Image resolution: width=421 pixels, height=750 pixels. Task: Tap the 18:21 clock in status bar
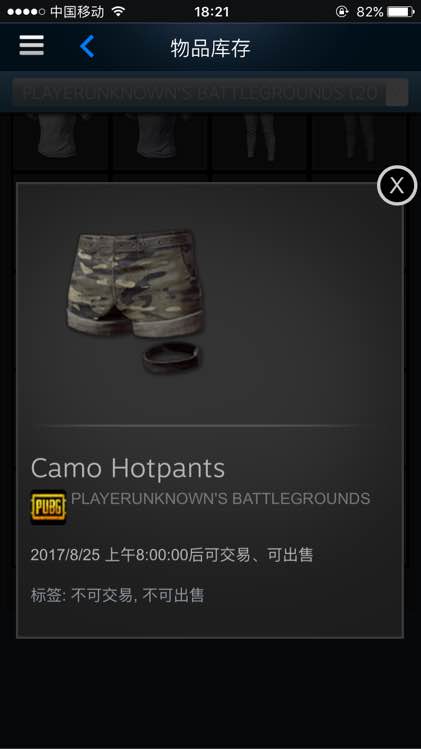pyautogui.click(x=211, y=11)
